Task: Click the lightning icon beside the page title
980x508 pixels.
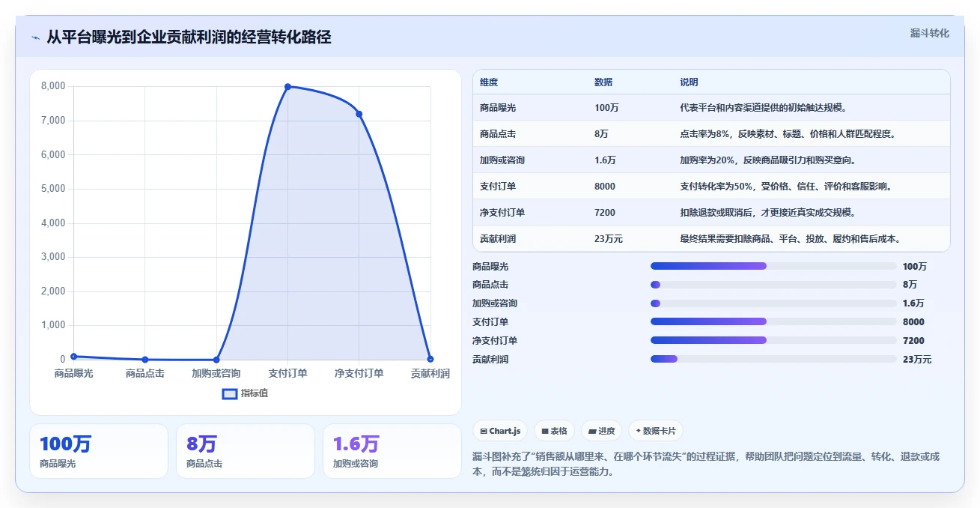Action: (x=35, y=37)
